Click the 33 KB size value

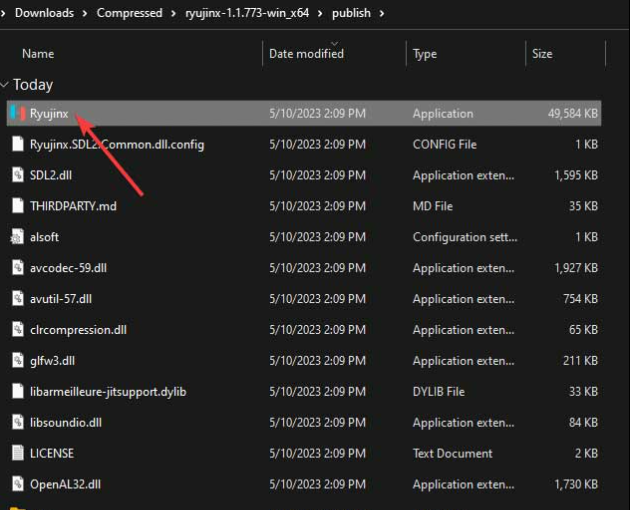(x=583, y=392)
